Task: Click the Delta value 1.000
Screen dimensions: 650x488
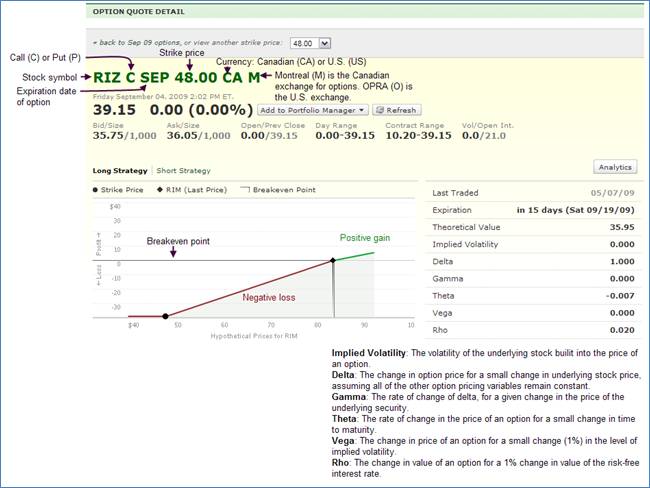Action: [x=622, y=262]
